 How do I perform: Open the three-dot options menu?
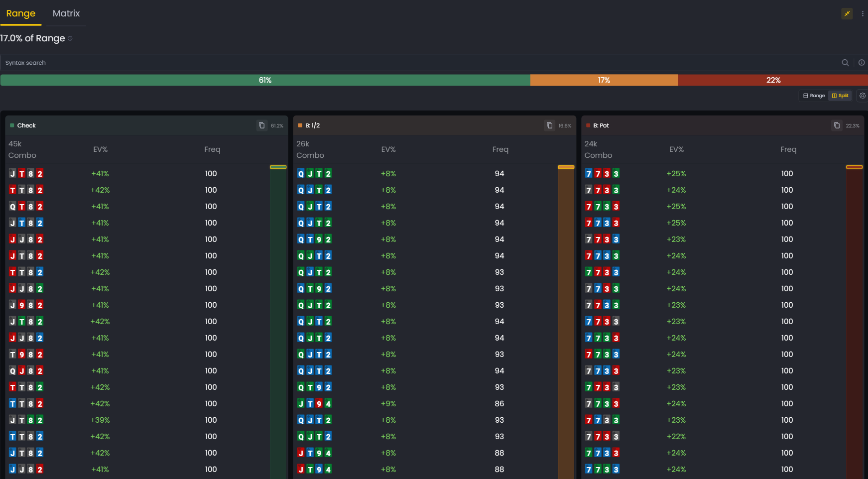pos(863,14)
